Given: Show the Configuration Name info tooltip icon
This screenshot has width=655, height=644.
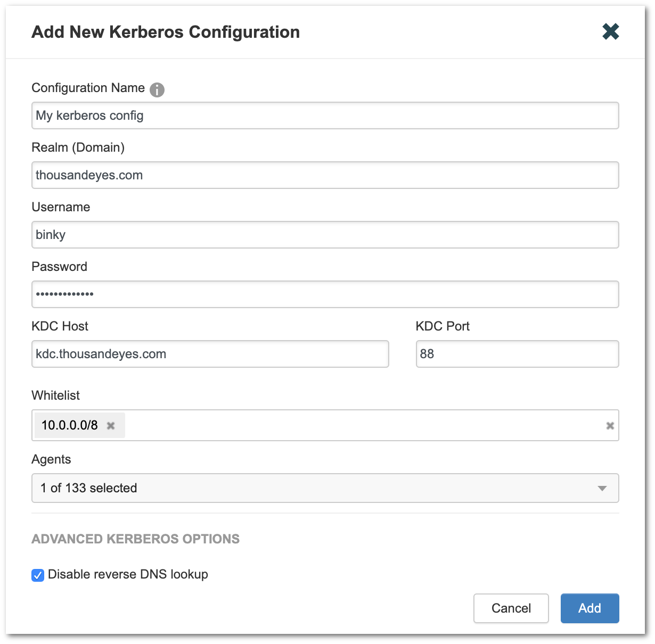Looking at the screenshot, I should pyautogui.click(x=157, y=90).
